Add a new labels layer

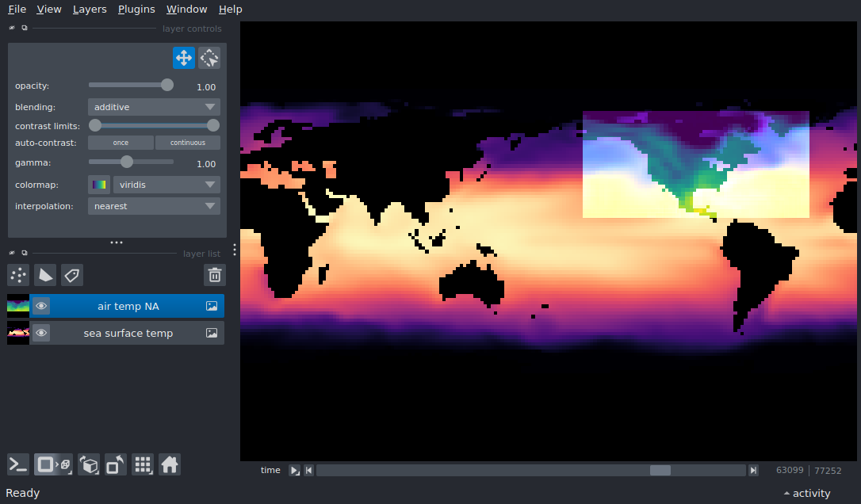point(72,275)
